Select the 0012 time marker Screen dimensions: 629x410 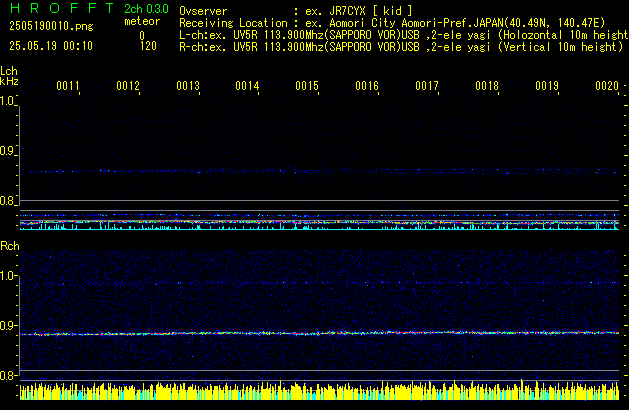tap(128, 86)
